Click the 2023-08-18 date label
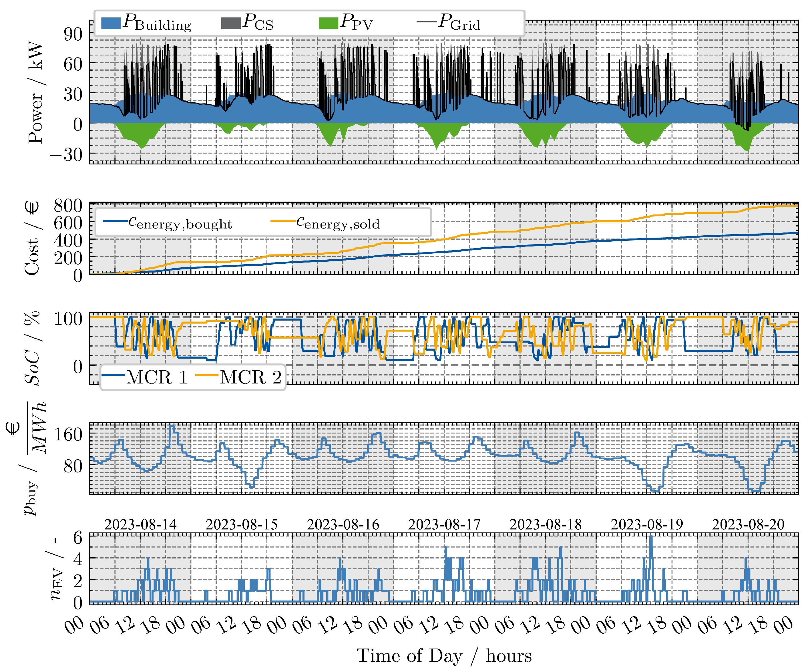This screenshot has height=672, width=808. [545, 524]
